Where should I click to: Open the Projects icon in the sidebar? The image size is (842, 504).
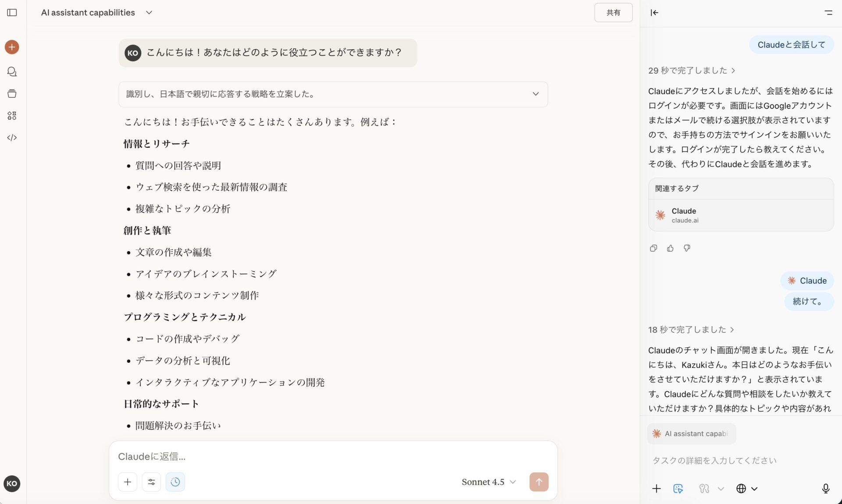tap(12, 93)
